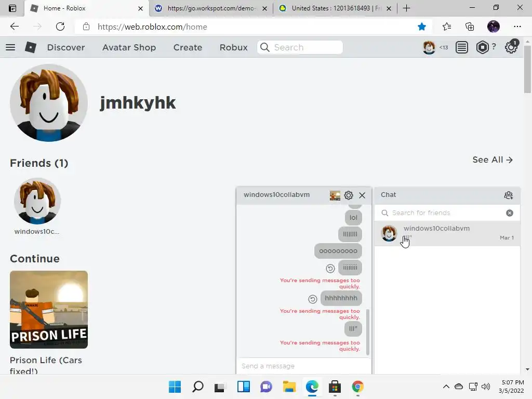Switch to the United States 12013618493 tab
The height and width of the screenshot is (399, 532).
(335, 8)
